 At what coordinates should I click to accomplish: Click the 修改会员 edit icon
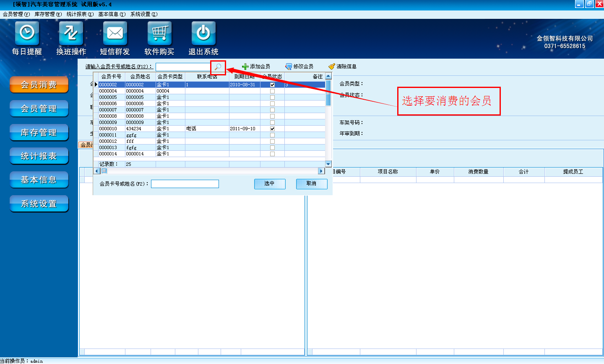(x=289, y=67)
